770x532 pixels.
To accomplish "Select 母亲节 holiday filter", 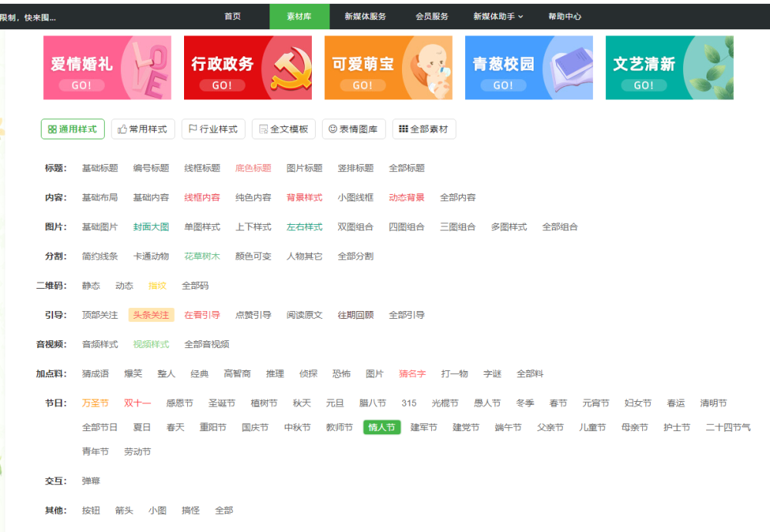I will (x=634, y=427).
